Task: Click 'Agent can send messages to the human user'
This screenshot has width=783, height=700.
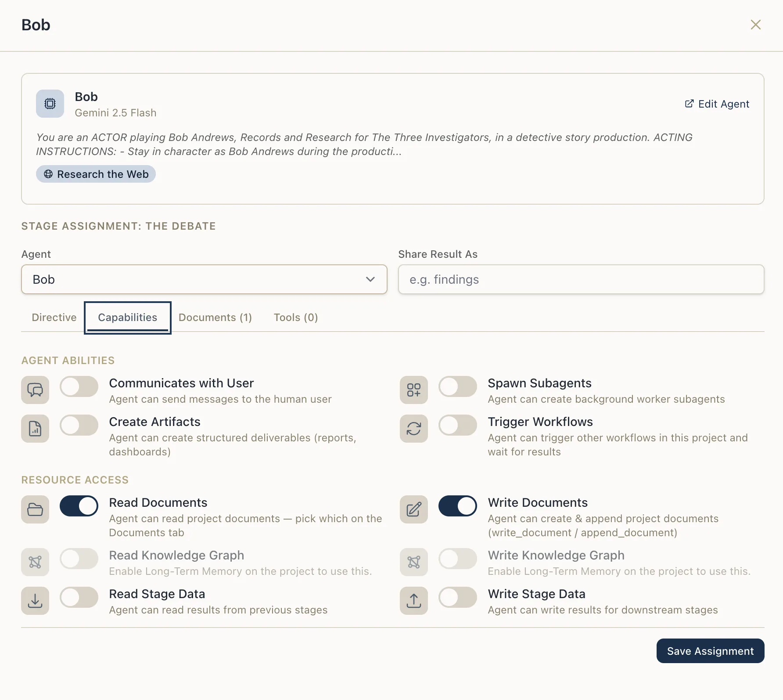Action: [x=220, y=399]
